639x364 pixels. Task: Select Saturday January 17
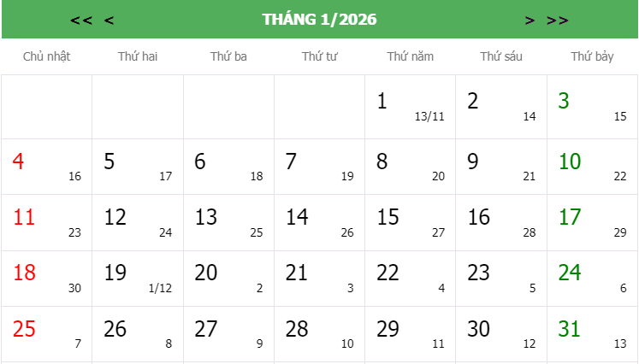point(592,222)
